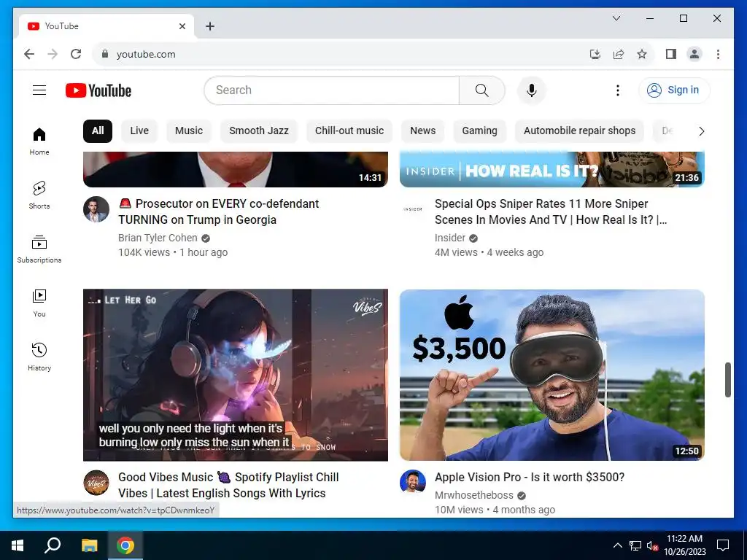
Task: Click the address bar URL youtube.com
Action: pos(146,54)
